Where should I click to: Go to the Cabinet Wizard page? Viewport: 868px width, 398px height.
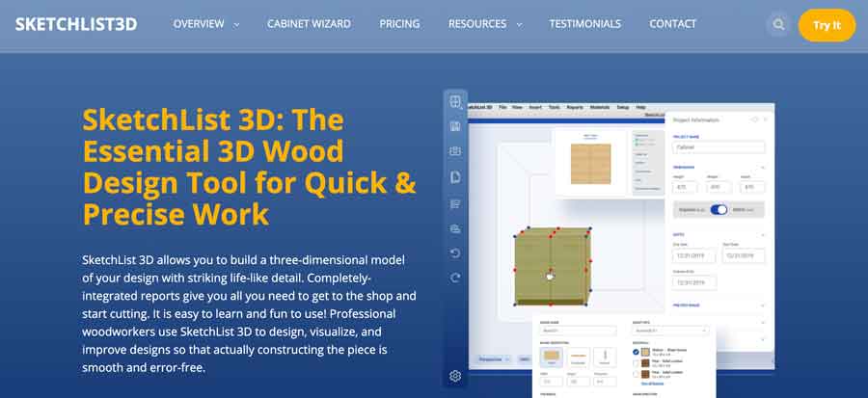click(x=309, y=24)
